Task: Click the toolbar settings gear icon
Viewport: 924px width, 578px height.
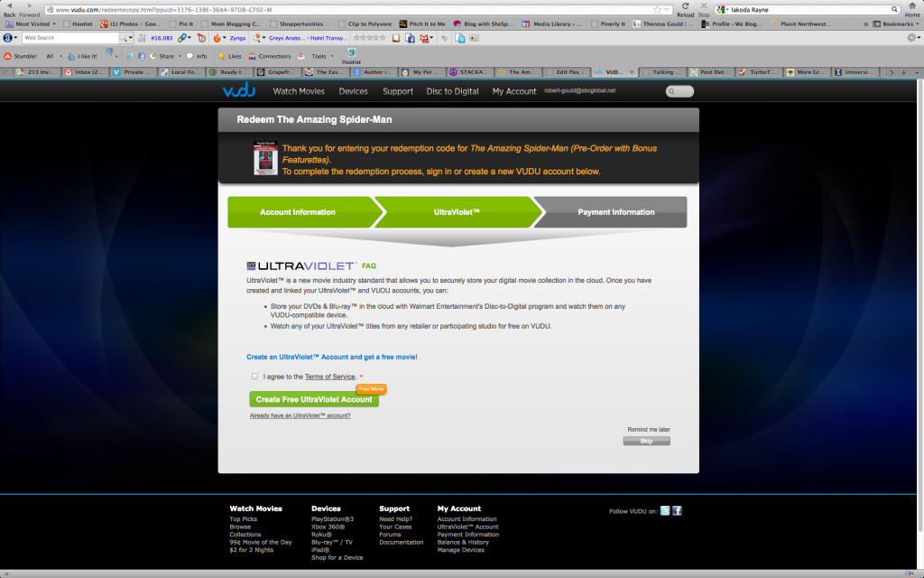Action: pyautogui.click(x=911, y=38)
